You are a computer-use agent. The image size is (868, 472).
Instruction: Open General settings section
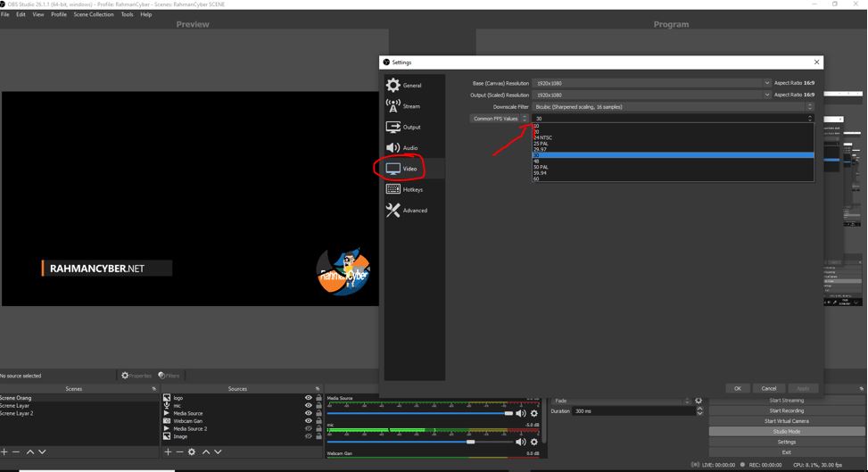pyautogui.click(x=414, y=86)
